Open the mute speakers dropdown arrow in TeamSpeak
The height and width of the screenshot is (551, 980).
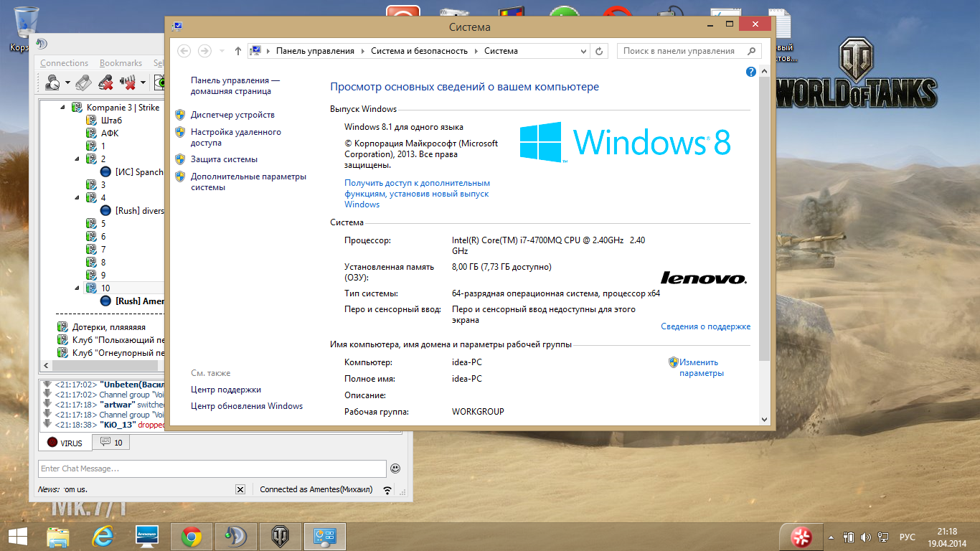coord(143,83)
